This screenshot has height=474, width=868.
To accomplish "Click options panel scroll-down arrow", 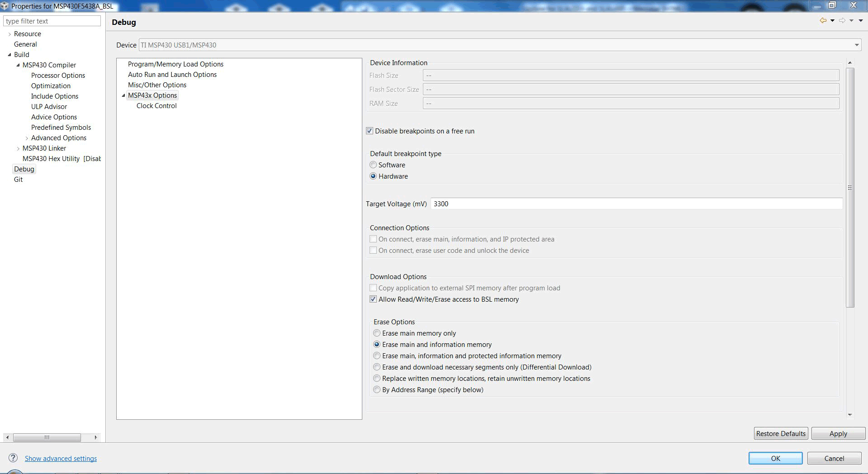I will (x=850, y=415).
